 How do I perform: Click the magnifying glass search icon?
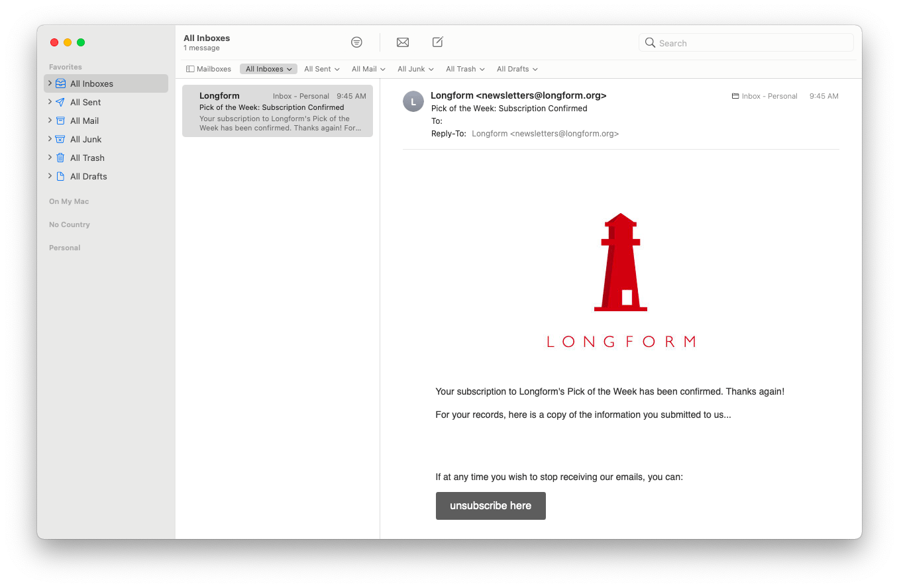(x=650, y=42)
